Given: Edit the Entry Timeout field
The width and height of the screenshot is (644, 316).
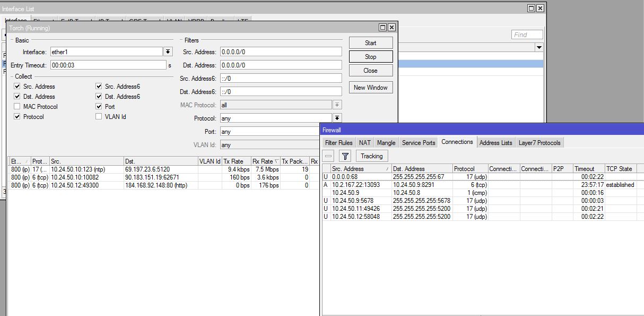Looking at the screenshot, I should pos(108,65).
